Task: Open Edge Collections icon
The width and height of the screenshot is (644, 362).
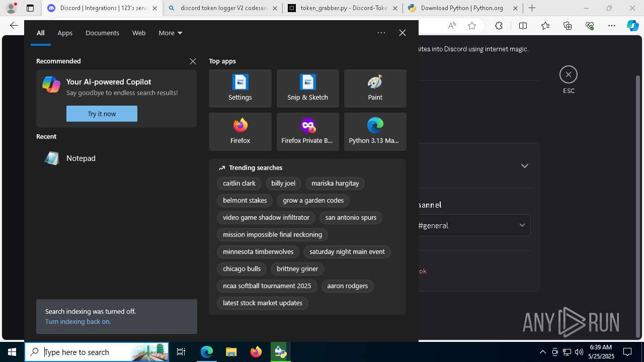Action: coord(568,26)
